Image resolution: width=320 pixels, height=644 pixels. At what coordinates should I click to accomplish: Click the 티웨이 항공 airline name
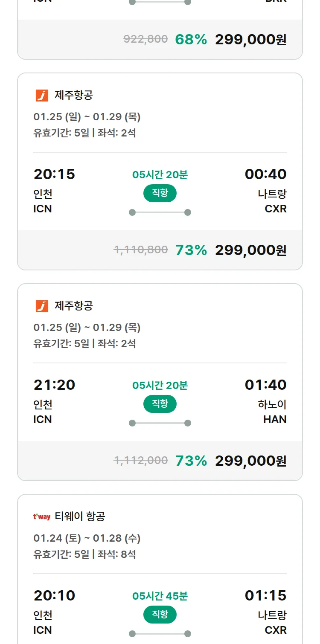pos(80,517)
